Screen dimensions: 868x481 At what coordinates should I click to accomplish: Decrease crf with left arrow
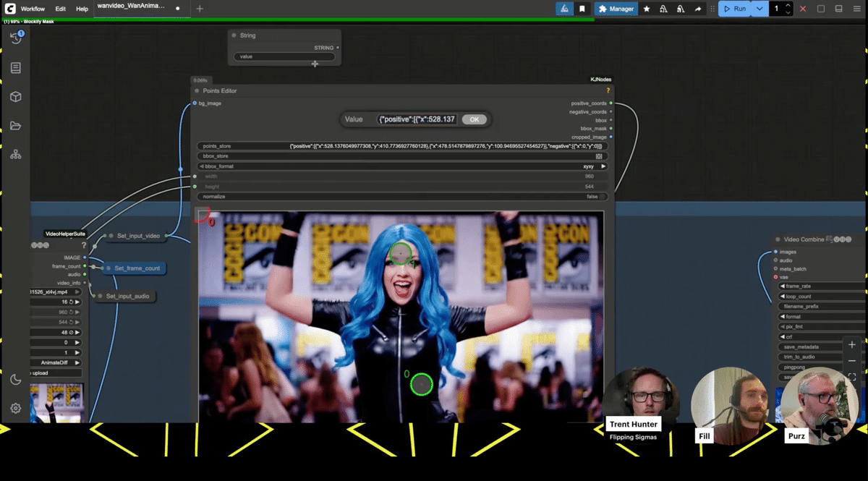[782, 337]
